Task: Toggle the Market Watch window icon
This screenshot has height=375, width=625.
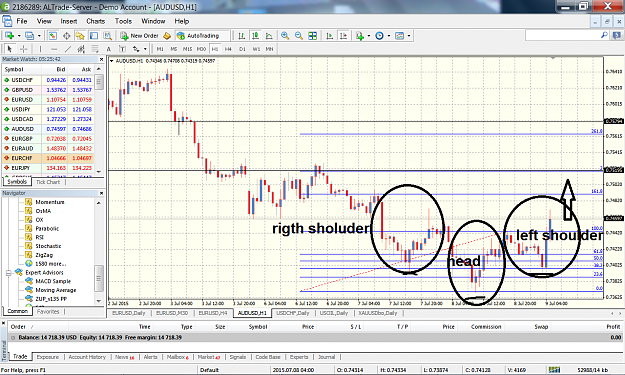Action: 53,36
